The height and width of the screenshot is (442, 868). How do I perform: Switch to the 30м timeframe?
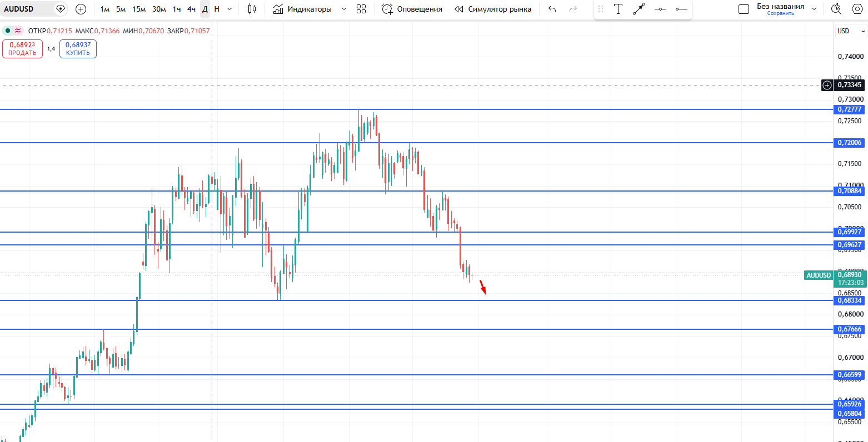pos(159,9)
